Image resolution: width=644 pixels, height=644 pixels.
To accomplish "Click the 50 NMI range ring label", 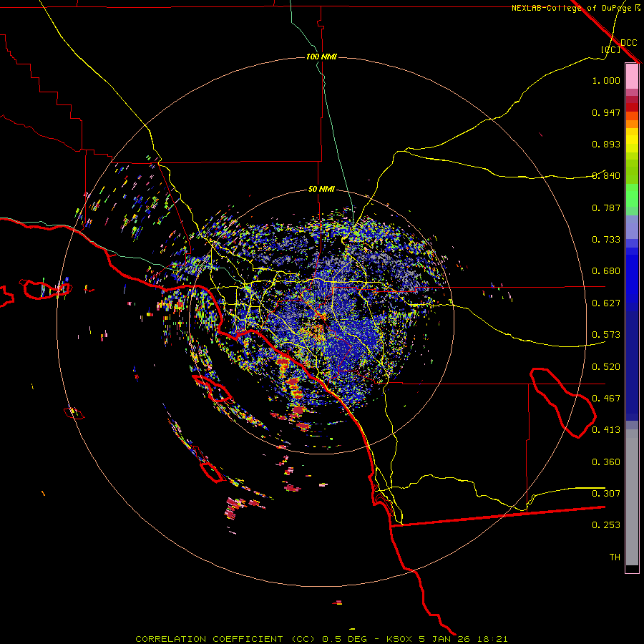I will tap(321, 189).
